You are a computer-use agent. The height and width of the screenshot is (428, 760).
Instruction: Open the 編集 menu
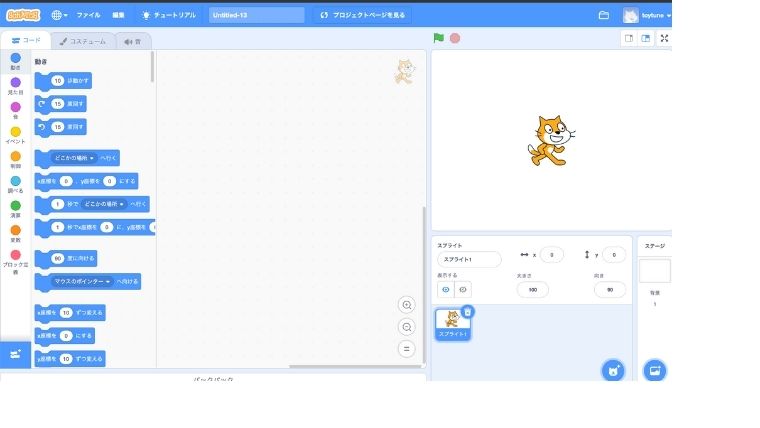click(x=118, y=15)
